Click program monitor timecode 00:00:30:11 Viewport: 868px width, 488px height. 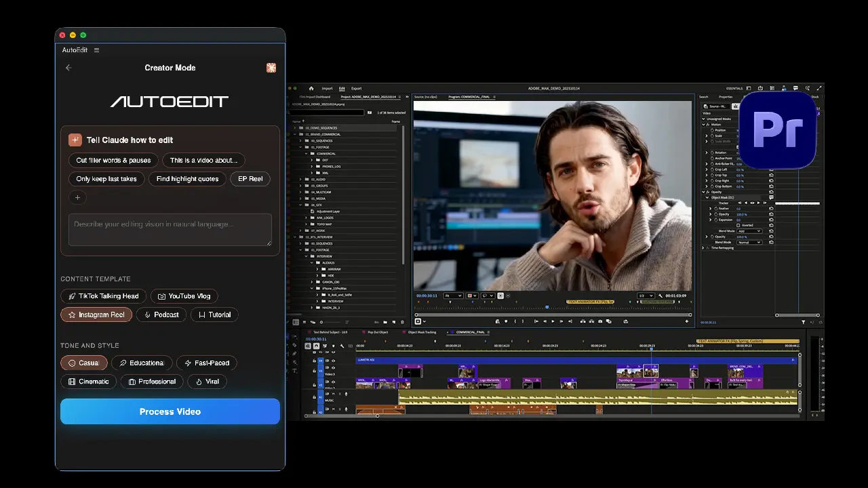[x=427, y=296]
